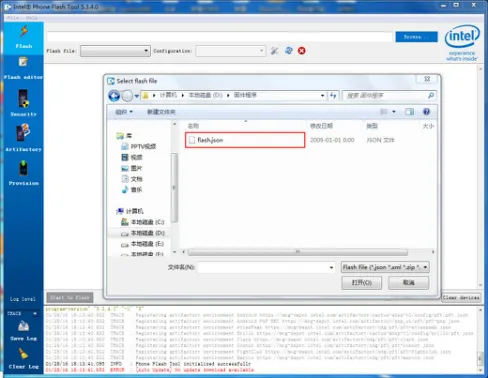
Task: Expand the file name history dropdown
Action: [331, 267]
